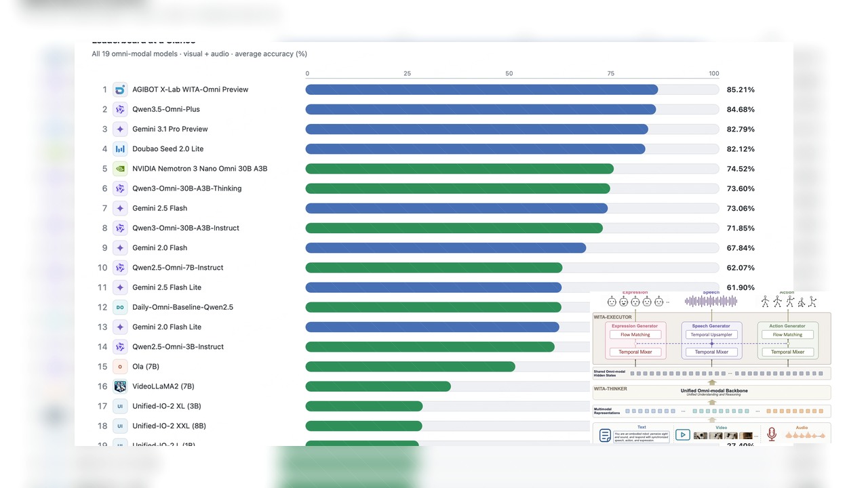Click the green accuracy bar for Ola (7B)
The height and width of the screenshot is (488, 868).
(410, 367)
